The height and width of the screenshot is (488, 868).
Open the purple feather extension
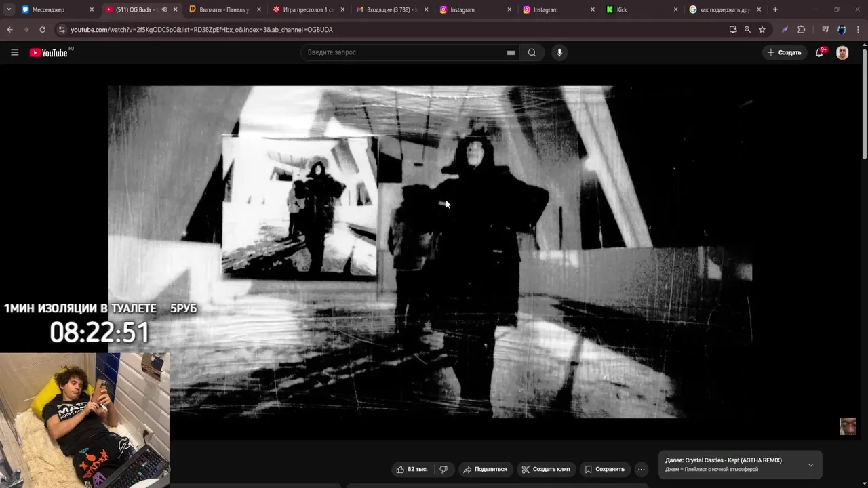click(785, 30)
